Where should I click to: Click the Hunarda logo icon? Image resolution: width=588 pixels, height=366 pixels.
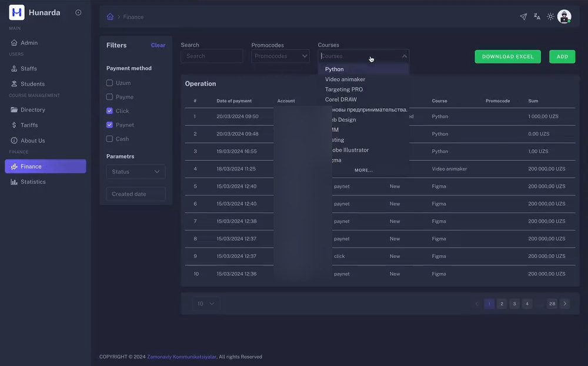click(16, 12)
